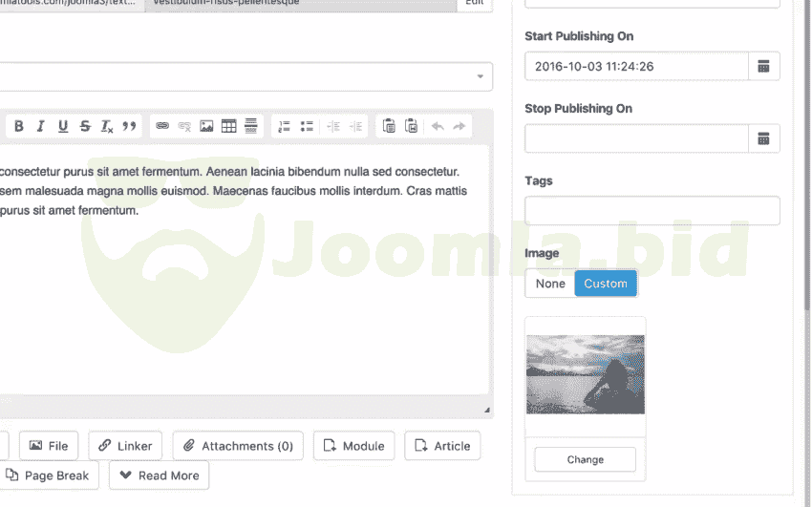Screen dimensions: 812x507
Task: Click the underline formatting icon
Action: 63,126
